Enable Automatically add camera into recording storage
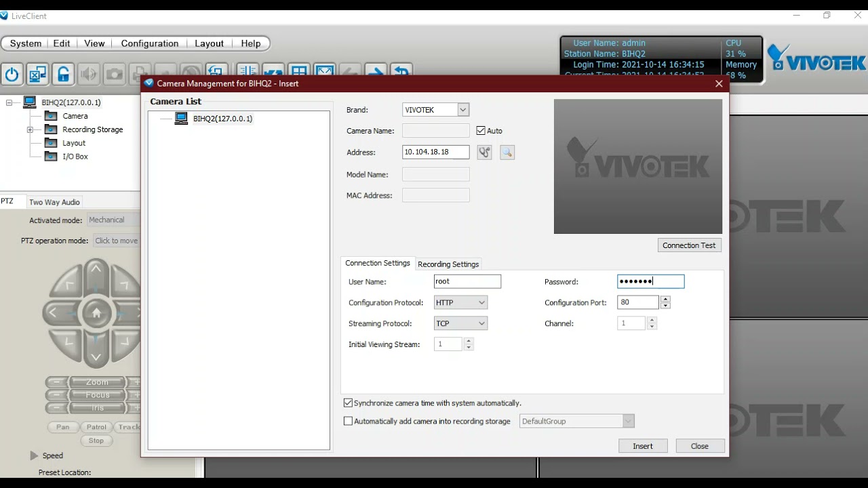This screenshot has width=868, height=488. (349, 421)
